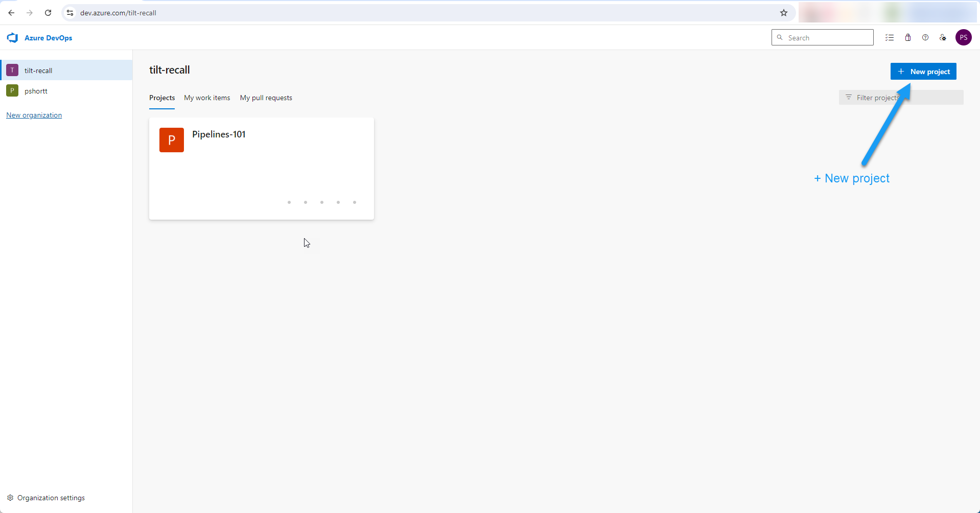Reload the page in browser
The height and width of the screenshot is (513, 980).
(48, 13)
